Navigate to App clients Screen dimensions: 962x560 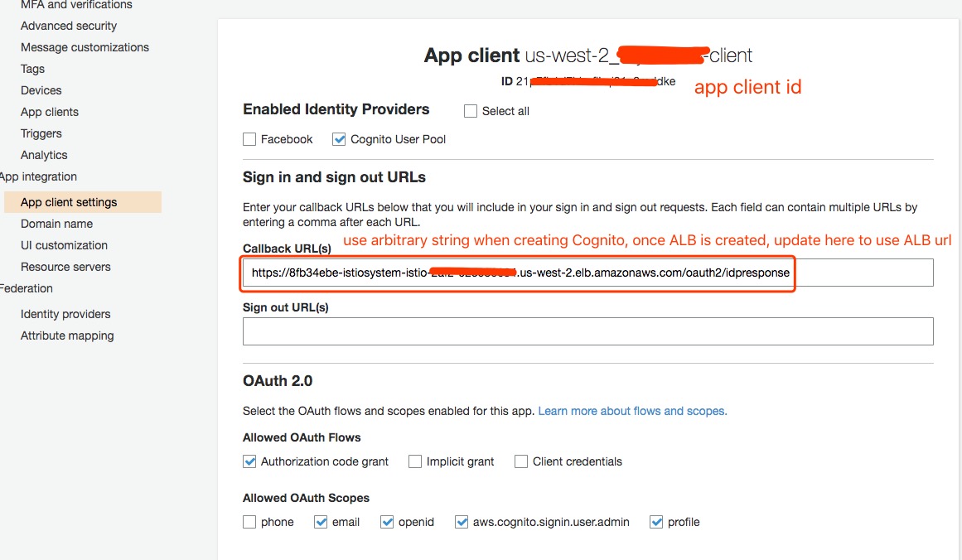click(50, 112)
